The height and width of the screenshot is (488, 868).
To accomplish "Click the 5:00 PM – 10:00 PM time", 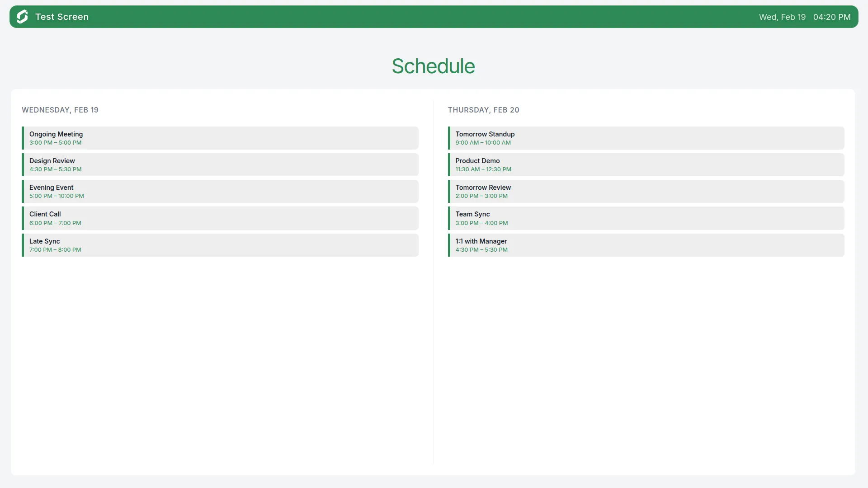I will [57, 196].
